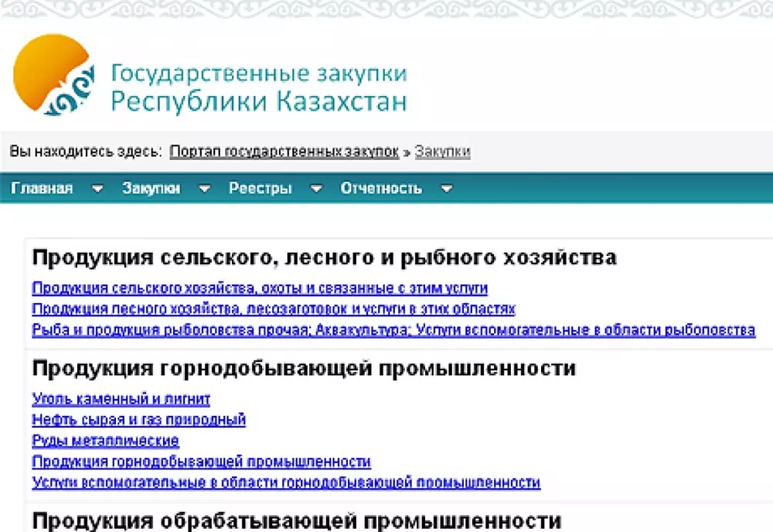Click the Государственные закупки Республики Казахстан title

[x=259, y=87]
